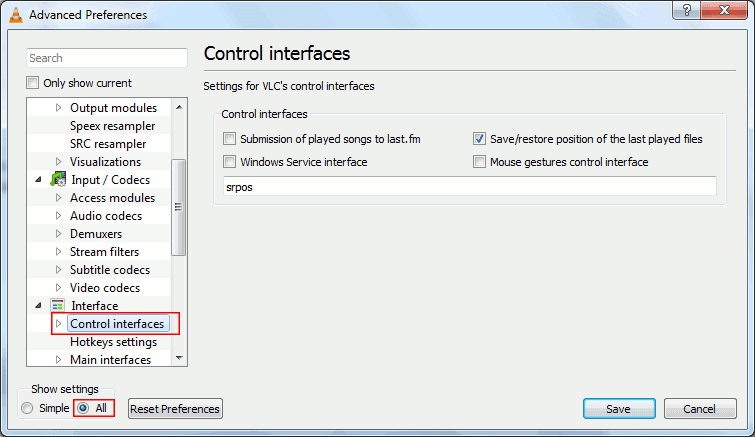
Task: Select the All settings radio button
Action: 83,408
